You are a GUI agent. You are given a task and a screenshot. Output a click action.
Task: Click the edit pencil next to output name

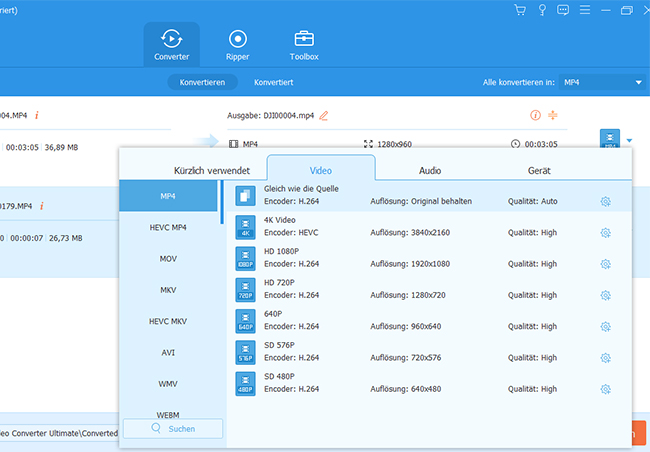324,116
